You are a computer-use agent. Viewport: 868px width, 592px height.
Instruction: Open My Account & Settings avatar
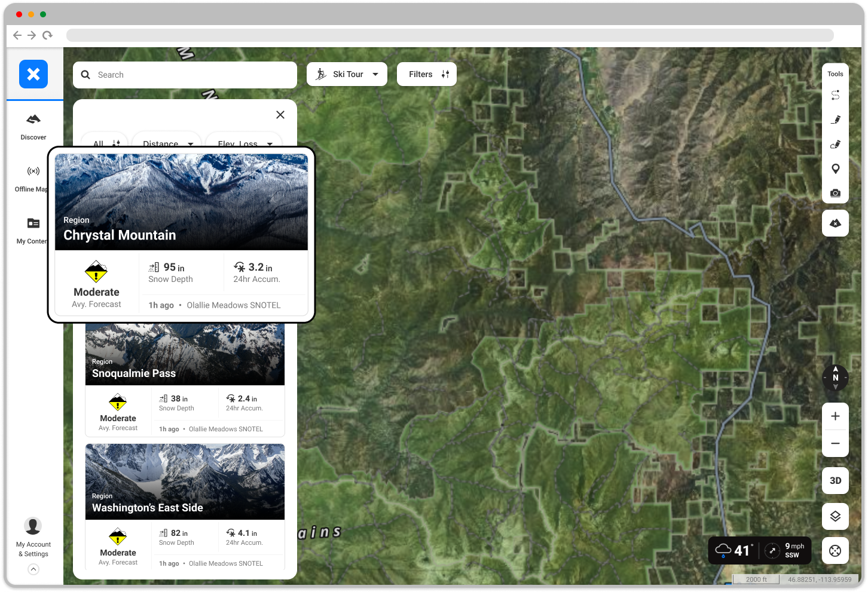coord(33,526)
